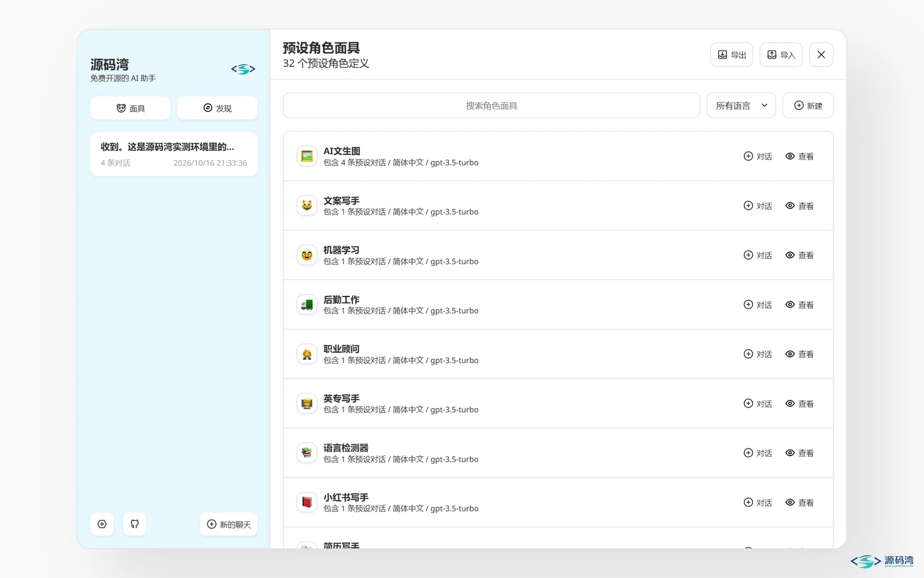924x578 pixels.
Task: Click the 新建 new mask button
Action: pyautogui.click(x=808, y=106)
